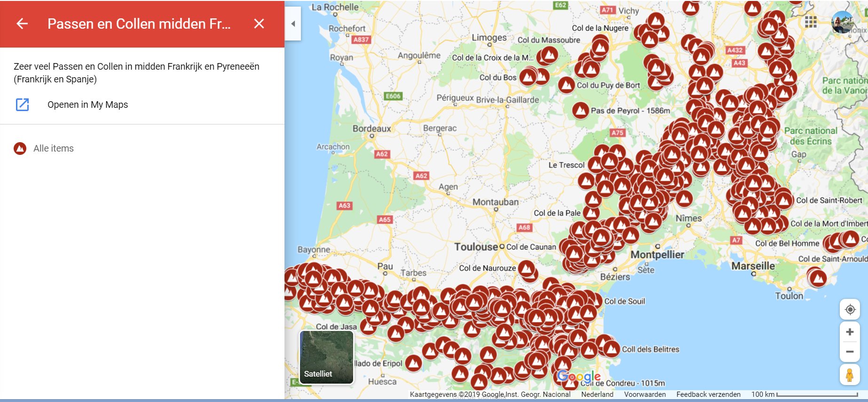Image resolution: width=868 pixels, height=402 pixels.
Task: Click the Col de la Nugere label
Action: pos(600,28)
